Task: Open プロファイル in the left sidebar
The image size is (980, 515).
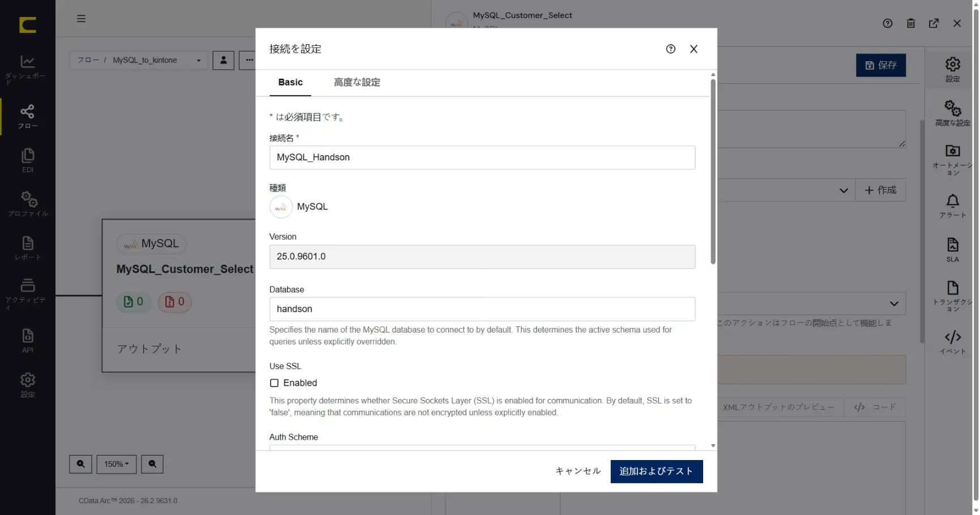Action: tap(27, 204)
